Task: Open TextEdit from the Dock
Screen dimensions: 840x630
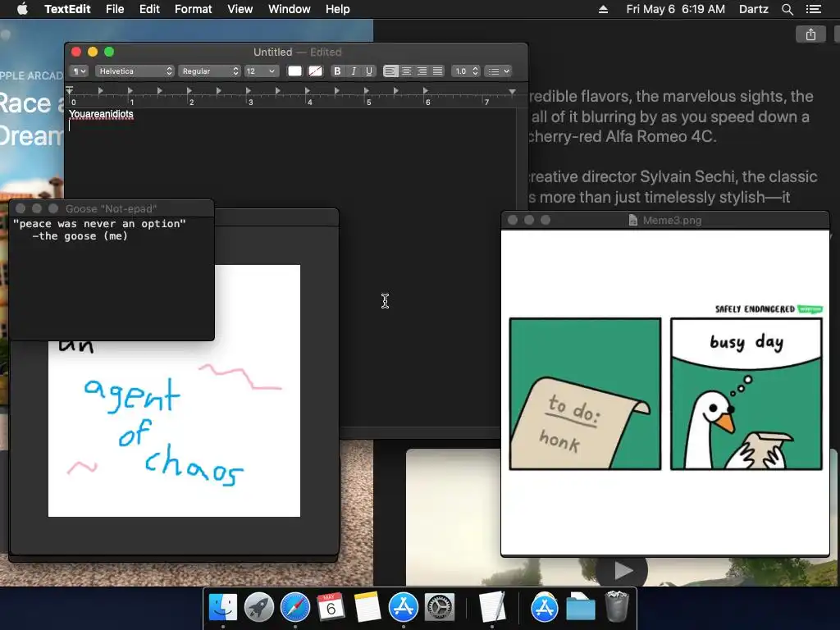Action: tap(492, 608)
